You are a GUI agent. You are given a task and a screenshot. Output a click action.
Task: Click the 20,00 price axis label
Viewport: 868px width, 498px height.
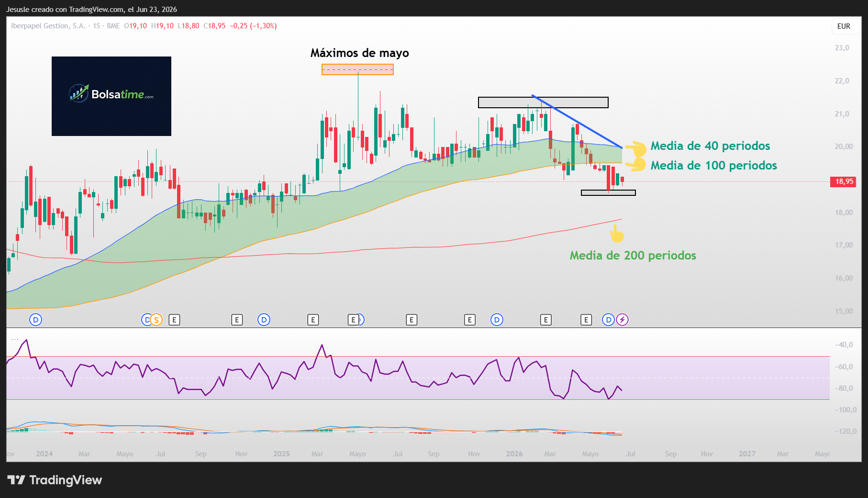[844, 147]
